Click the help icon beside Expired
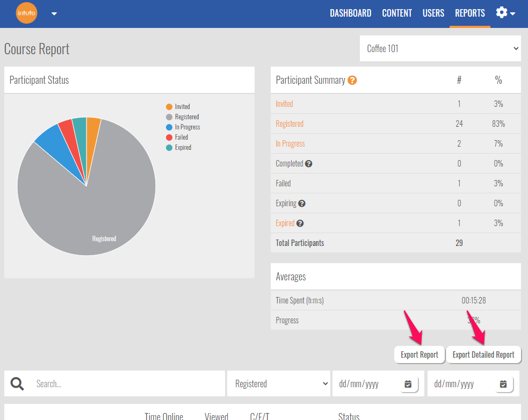 [300, 223]
